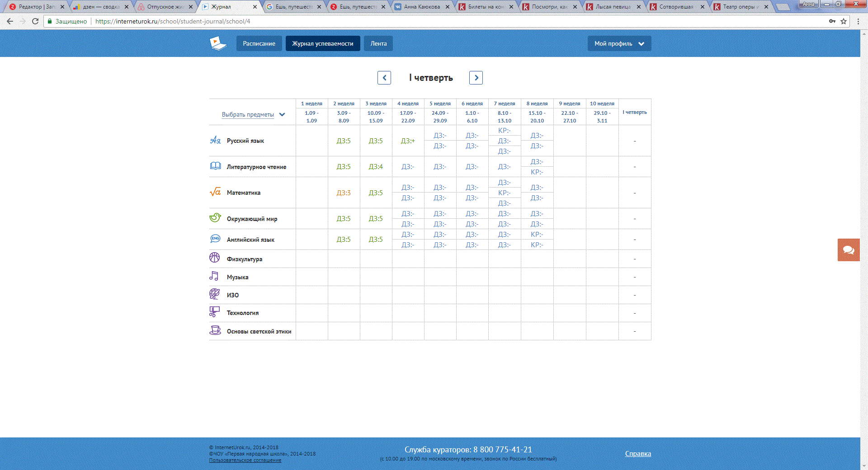The image size is (868, 470).
Task: Open Справка link in footer
Action: click(x=638, y=454)
